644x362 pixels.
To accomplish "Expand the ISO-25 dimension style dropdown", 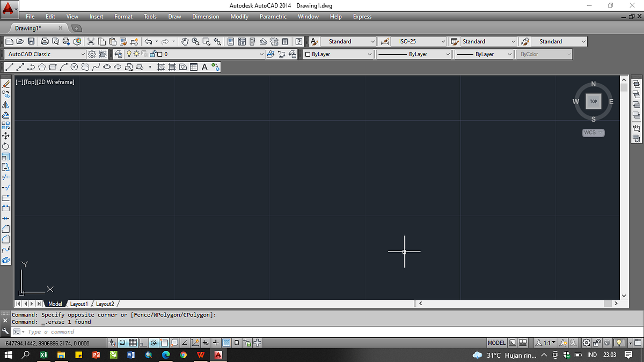I will (444, 41).
